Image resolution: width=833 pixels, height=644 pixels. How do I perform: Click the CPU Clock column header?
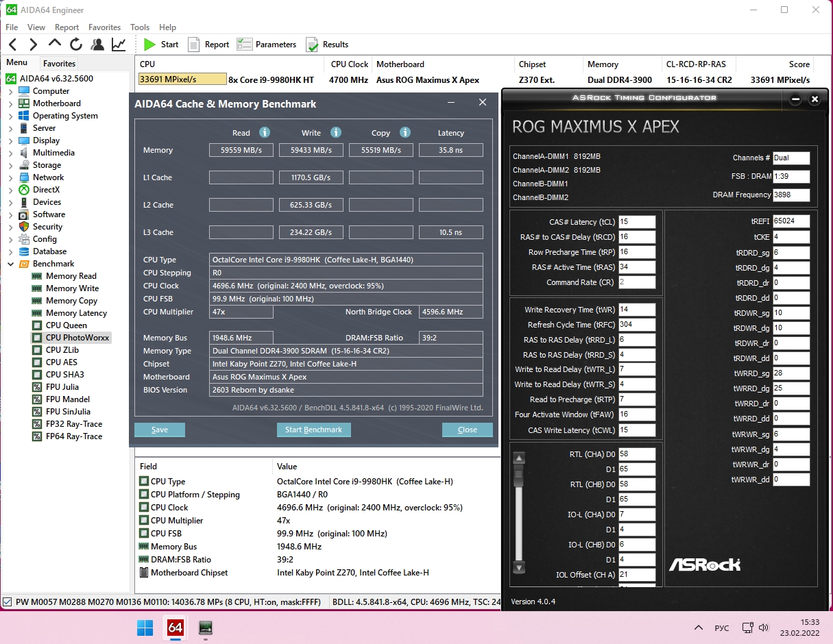point(350,64)
